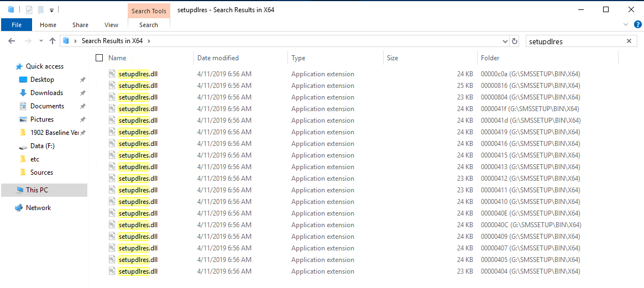Open the Sources folder in sidebar
This screenshot has height=288, width=644.
(x=41, y=172)
